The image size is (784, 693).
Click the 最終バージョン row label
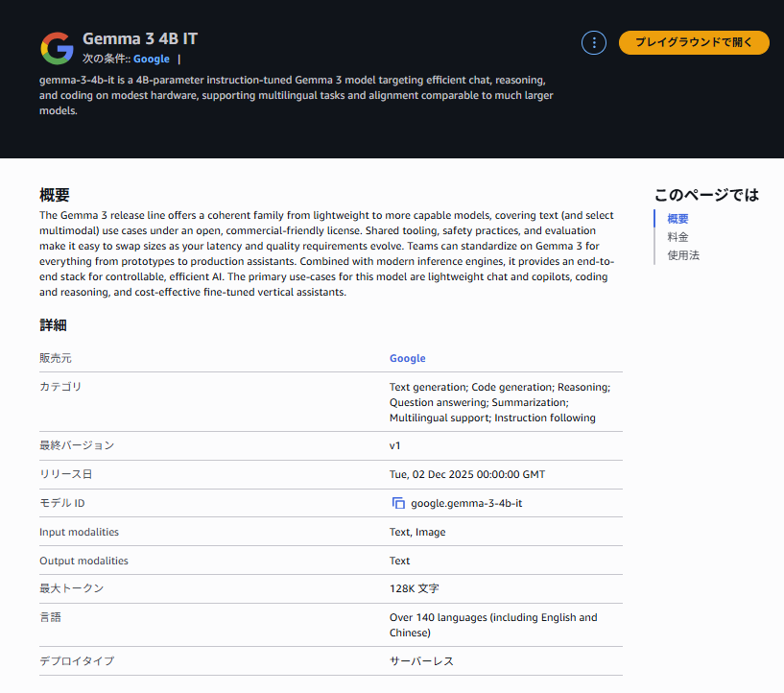point(77,445)
